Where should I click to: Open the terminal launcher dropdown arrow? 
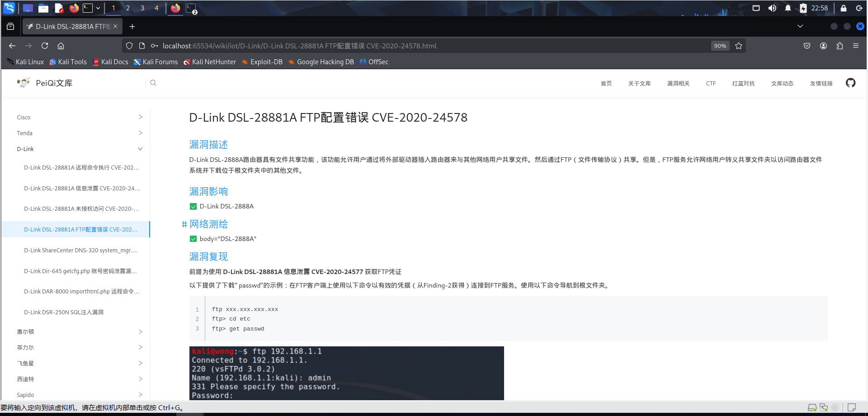click(x=98, y=8)
